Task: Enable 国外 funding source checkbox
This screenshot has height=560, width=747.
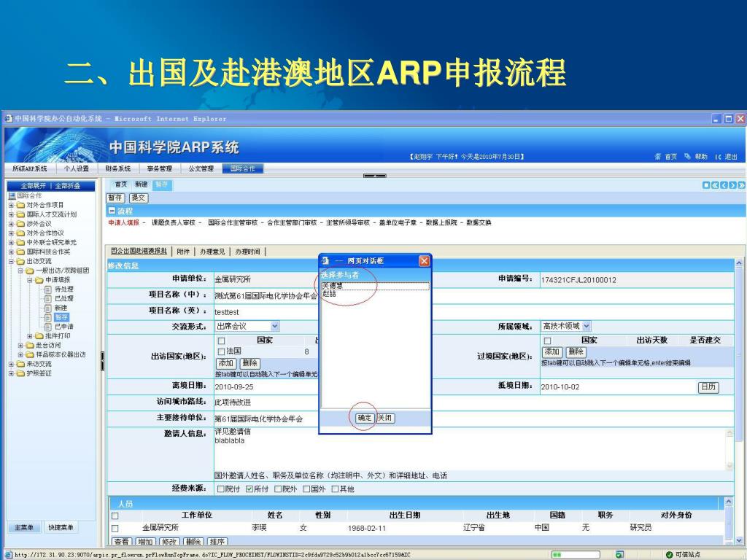Action: click(306, 489)
